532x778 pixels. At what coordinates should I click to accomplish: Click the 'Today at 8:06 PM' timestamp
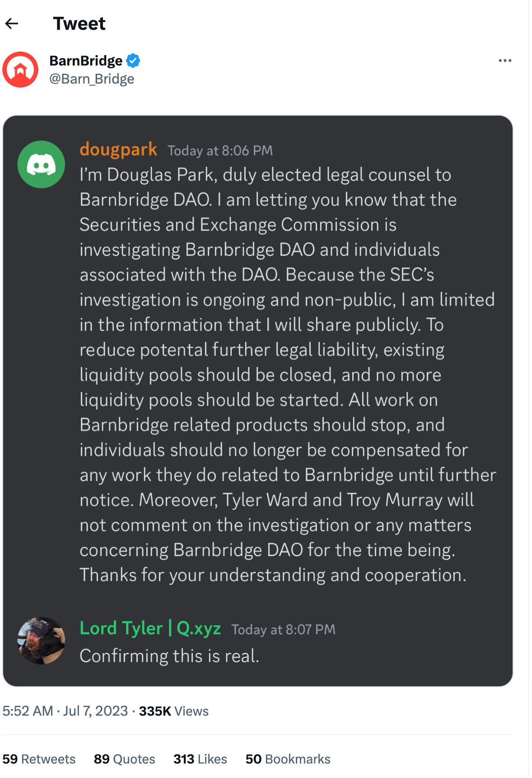[x=220, y=150]
